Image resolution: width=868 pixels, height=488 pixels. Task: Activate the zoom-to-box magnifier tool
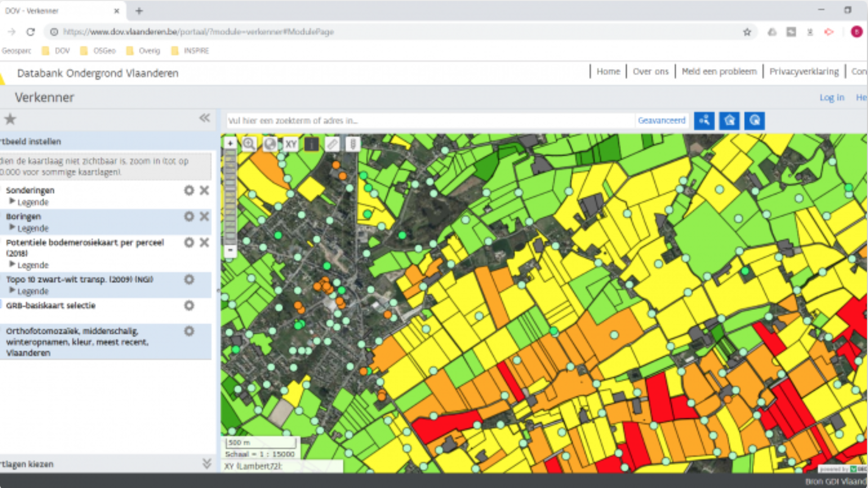[249, 143]
